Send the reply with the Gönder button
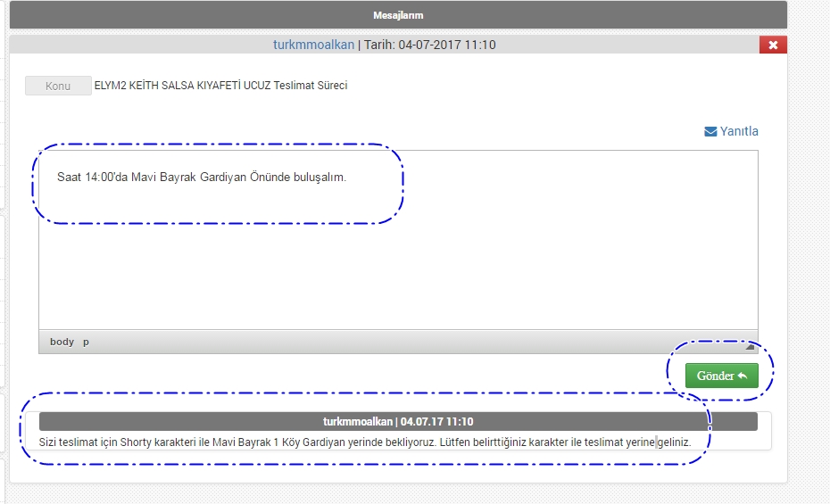This screenshot has width=830, height=504. (x=721, y=376)
